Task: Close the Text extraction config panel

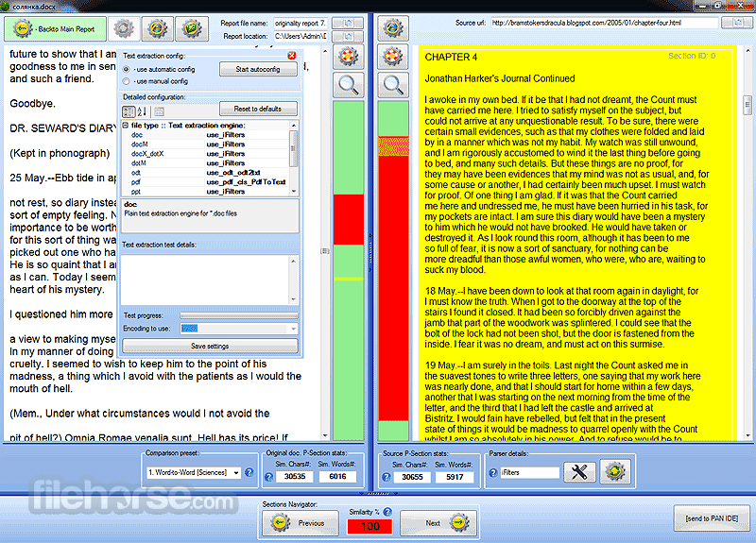Action: [292, 56]
